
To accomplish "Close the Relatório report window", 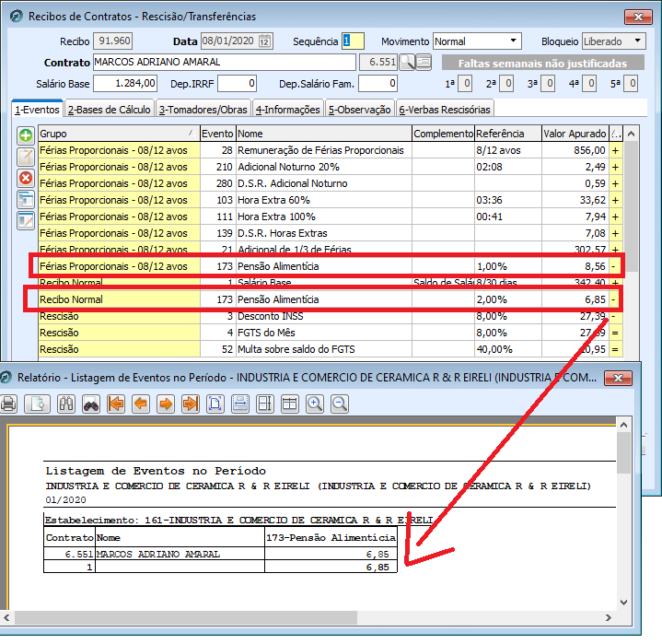I will (618, 378).
